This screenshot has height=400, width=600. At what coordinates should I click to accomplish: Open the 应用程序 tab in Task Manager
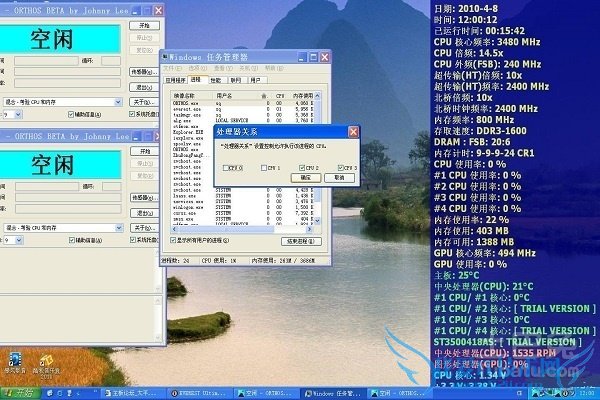click(175, 79)
